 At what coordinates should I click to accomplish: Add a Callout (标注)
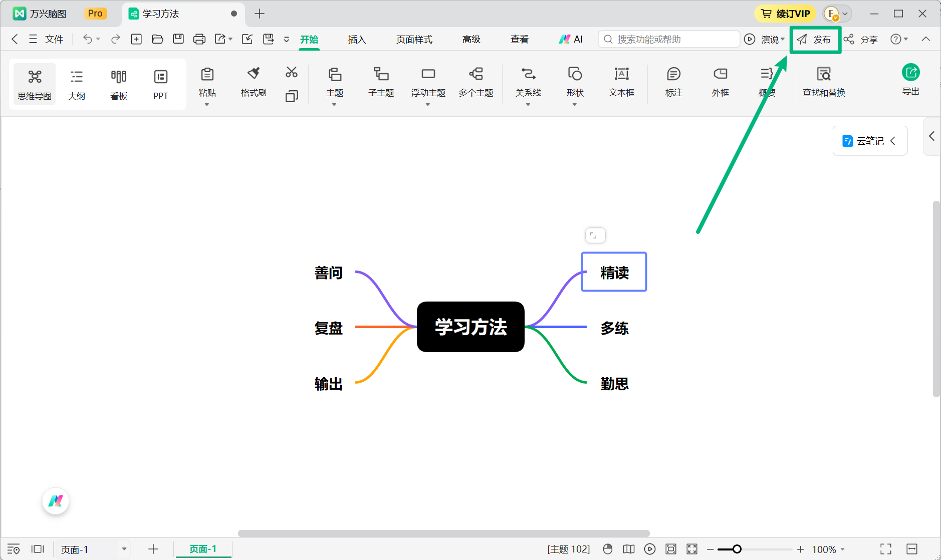[674, 82]
